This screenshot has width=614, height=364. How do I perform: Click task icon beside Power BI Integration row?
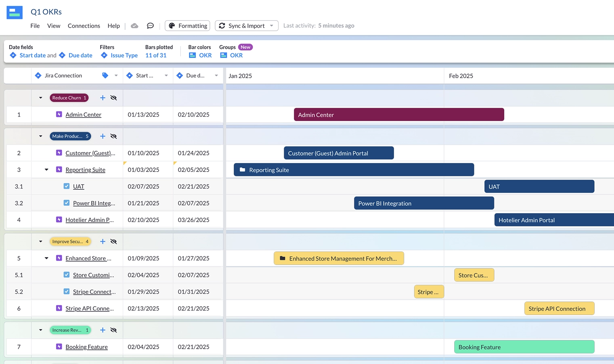pos(67,203)
